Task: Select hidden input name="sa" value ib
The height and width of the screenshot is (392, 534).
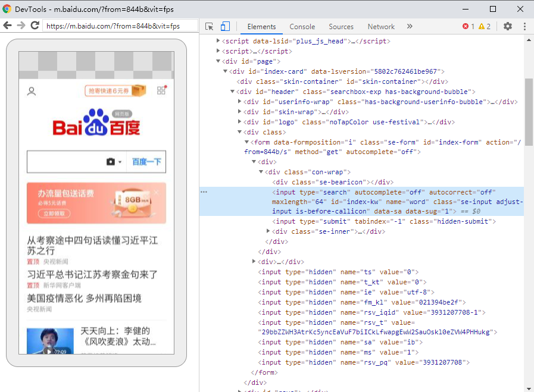Action: pos(340,342)
